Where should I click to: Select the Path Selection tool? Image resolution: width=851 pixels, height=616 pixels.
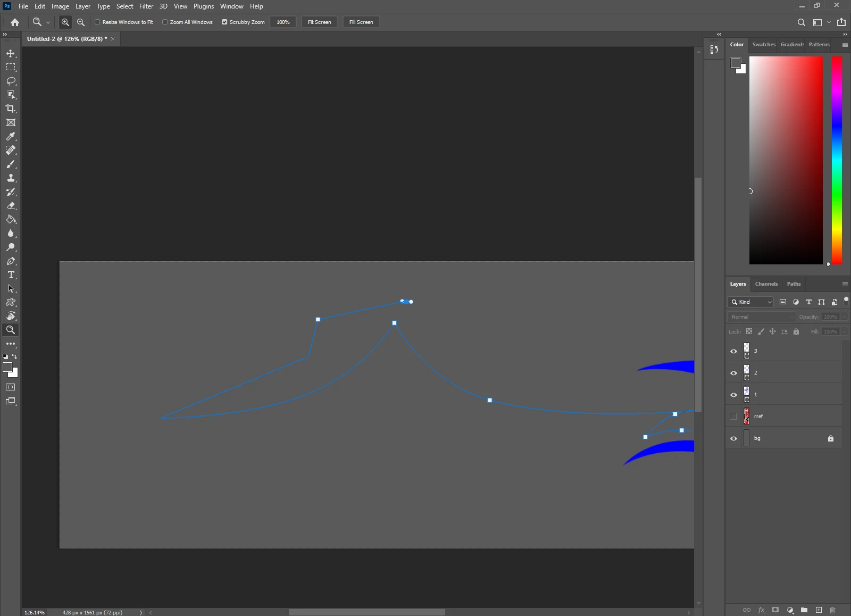tap(11, 288)
